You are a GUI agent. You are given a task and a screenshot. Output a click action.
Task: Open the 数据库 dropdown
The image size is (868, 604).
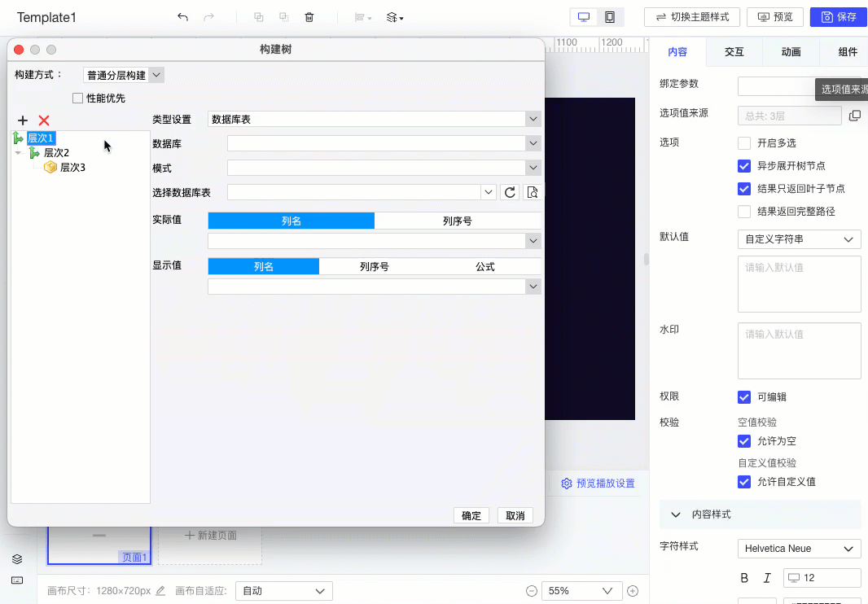(x=384, y=143)
